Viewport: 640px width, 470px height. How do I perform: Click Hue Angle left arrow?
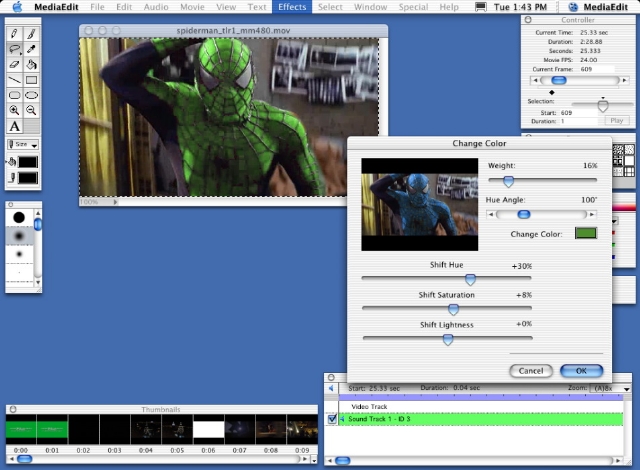click(491, 215)
